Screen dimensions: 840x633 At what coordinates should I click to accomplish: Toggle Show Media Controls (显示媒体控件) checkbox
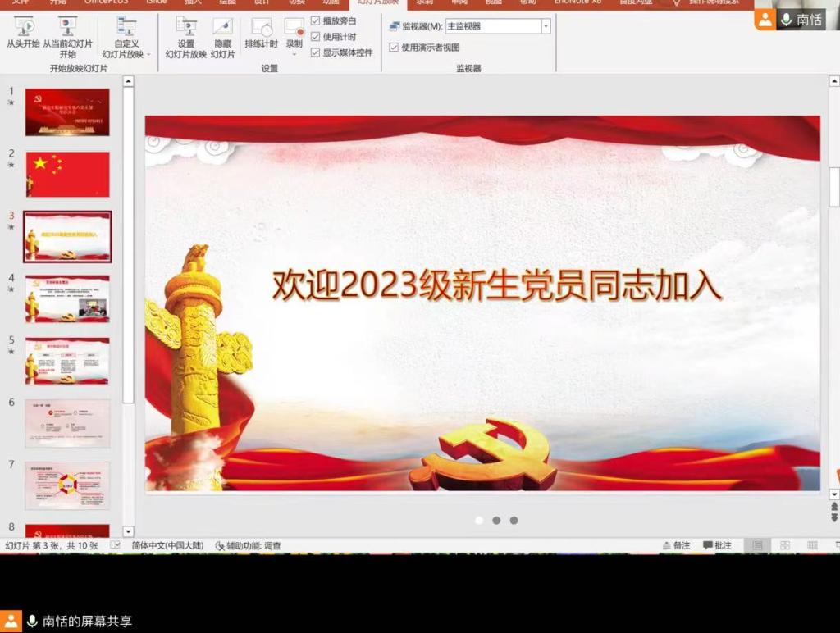point(316,52)
